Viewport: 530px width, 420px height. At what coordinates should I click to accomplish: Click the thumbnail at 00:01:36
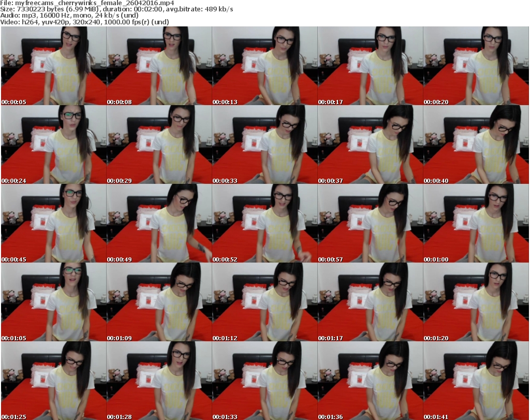(370, 381)
